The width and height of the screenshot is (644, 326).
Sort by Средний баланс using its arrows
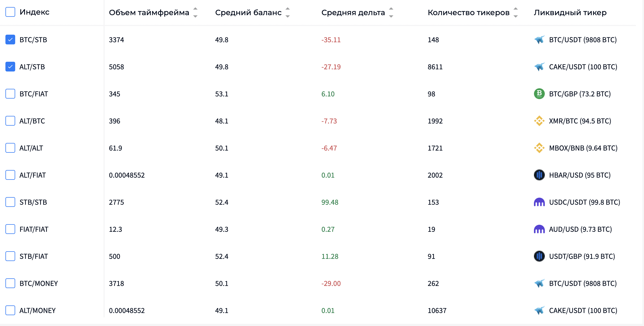(x=288, y=12)
